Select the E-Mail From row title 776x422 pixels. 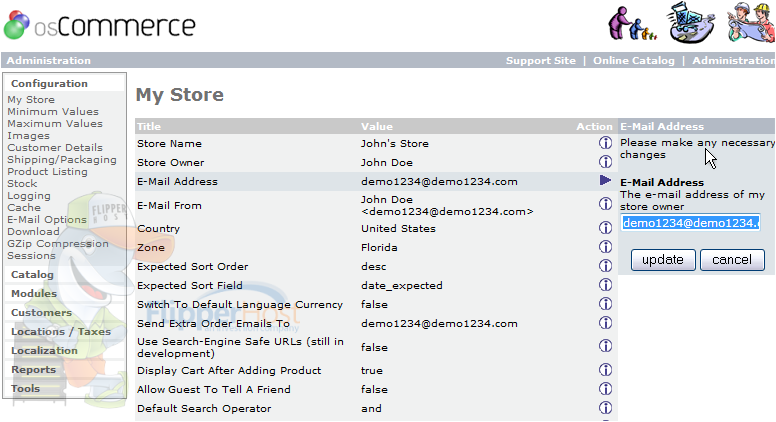[x=169, y=205]
